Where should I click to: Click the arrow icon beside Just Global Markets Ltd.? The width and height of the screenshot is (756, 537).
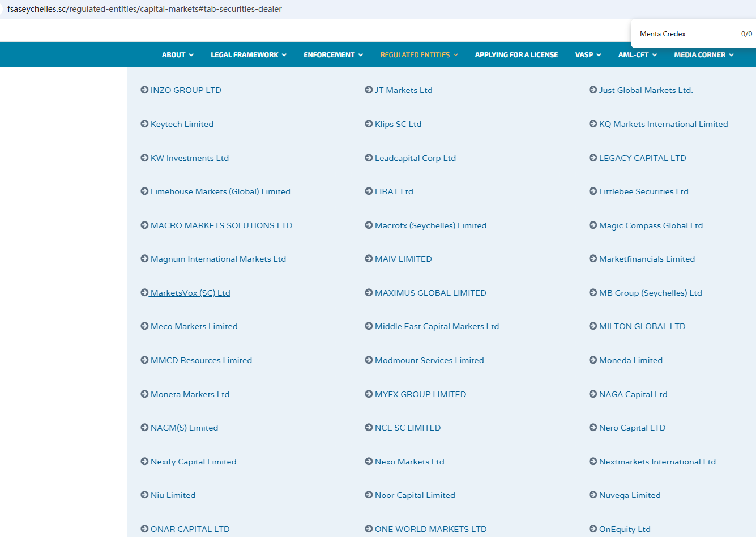[593, 89]
